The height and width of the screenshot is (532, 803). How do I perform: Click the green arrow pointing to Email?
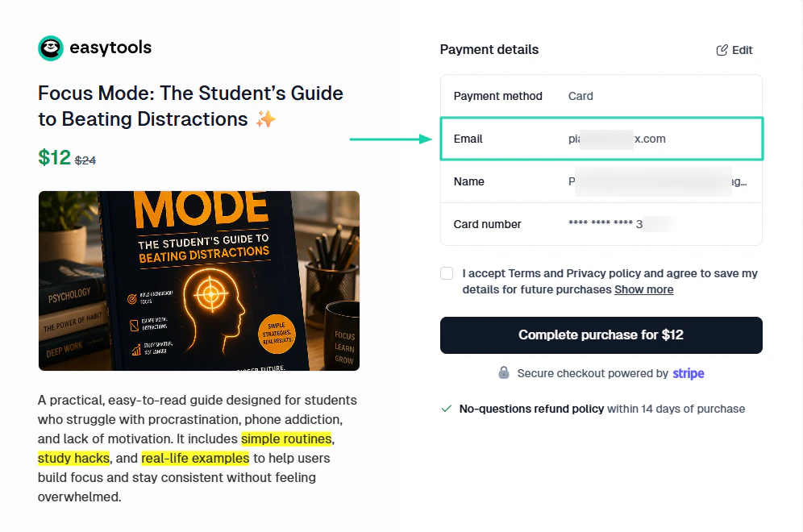tap(391, 139)
